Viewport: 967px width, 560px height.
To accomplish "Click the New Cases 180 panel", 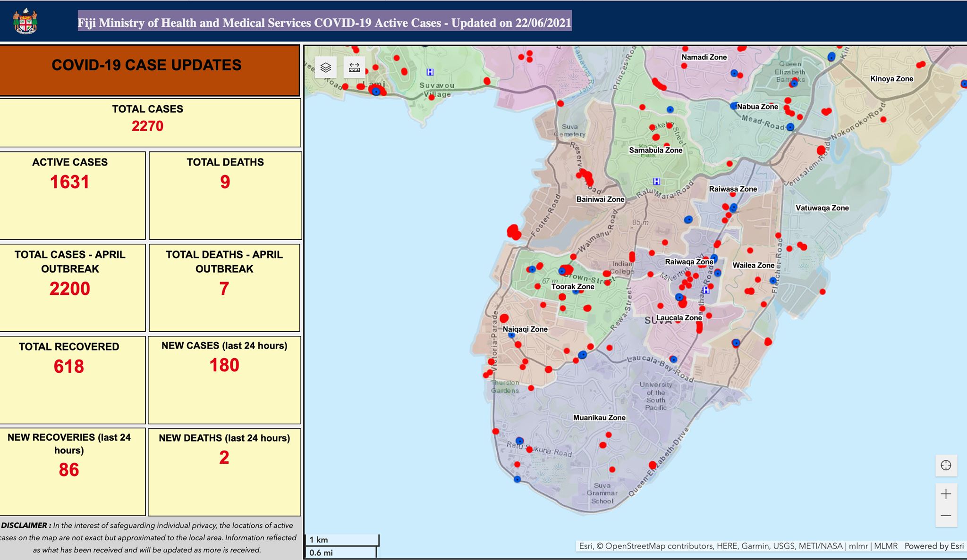I will pos(224,380).
